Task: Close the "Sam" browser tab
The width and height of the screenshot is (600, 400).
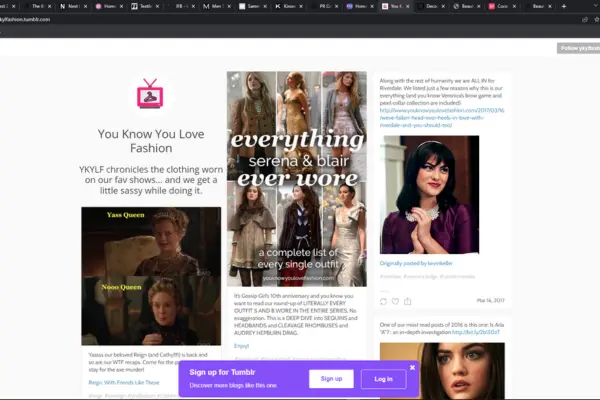Action: coord(265,7)
